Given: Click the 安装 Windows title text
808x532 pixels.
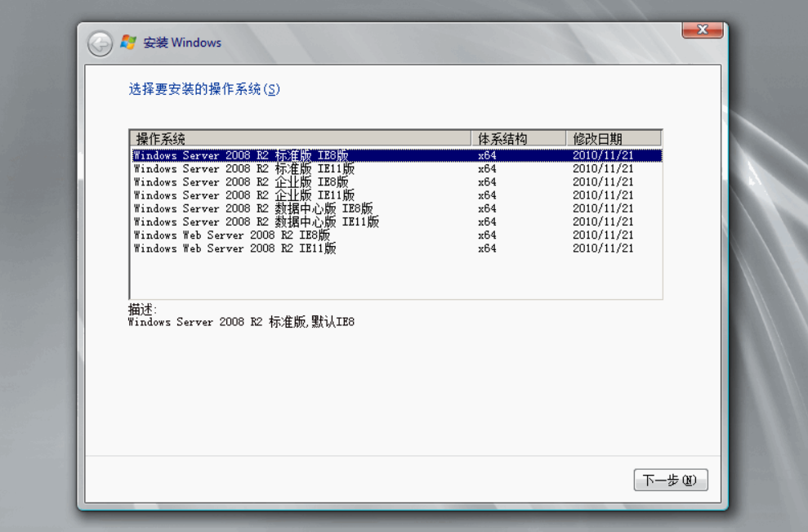Looking at the screenshot, I should 182,42.
